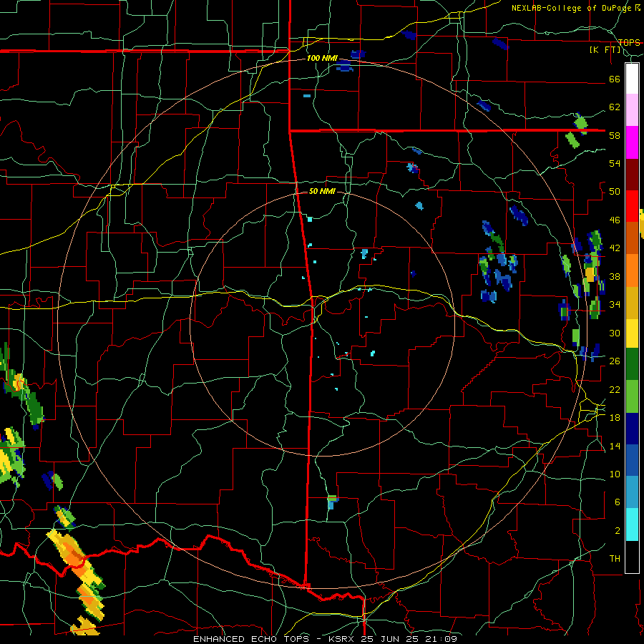Click the KSRX radar site identifier
The height and width of the screenshot is (644, 644).
pos(343,639)
